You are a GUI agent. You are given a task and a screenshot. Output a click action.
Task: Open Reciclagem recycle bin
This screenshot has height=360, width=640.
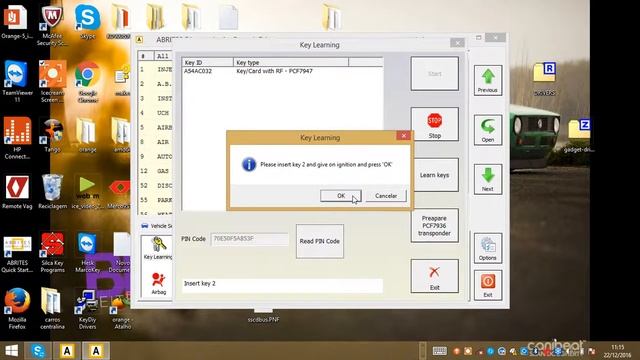(x=52, y=192)
